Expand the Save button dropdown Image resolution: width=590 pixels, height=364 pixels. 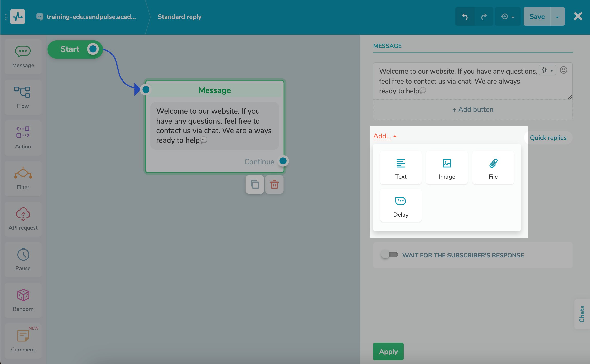(x=557, y=16)
